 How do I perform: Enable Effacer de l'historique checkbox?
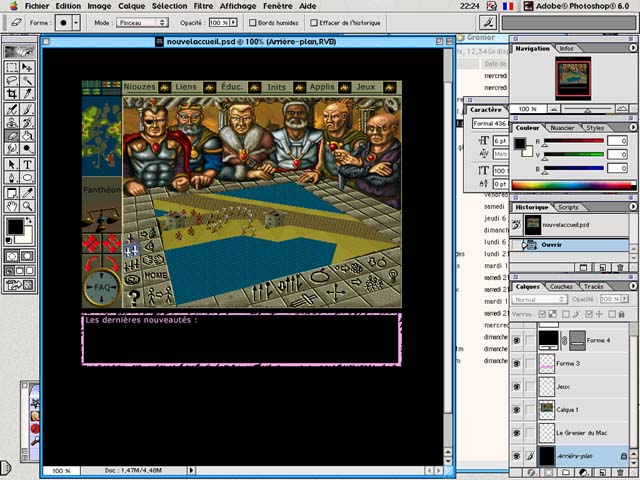[314, 23]
